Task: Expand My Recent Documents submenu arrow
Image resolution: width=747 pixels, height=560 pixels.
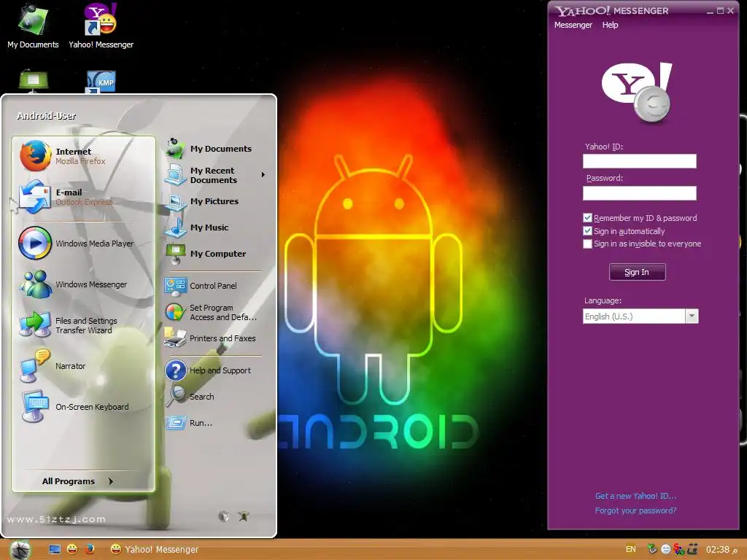Action: 263,175
